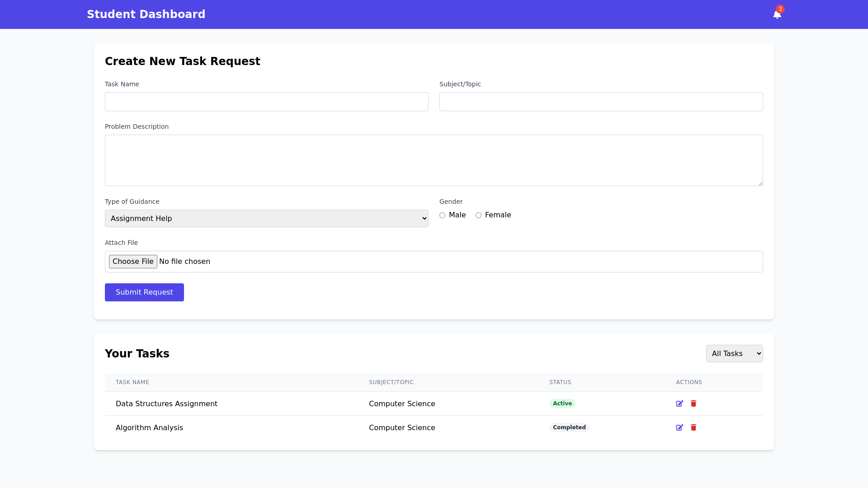Click the Student Dashboard header title
Screen dimensions: 868x488
[146, 14]
